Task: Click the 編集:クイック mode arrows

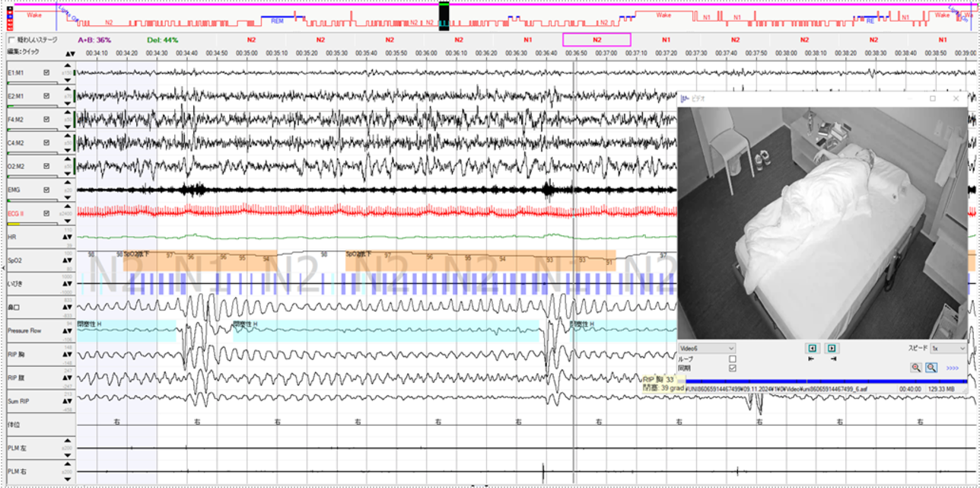Action: coord(70,54)
